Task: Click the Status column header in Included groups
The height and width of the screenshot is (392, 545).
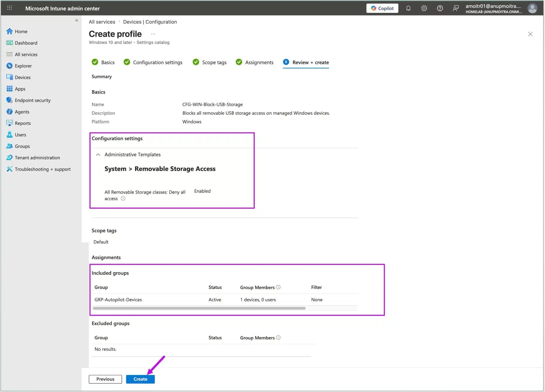Action: [x=215, y=287]
